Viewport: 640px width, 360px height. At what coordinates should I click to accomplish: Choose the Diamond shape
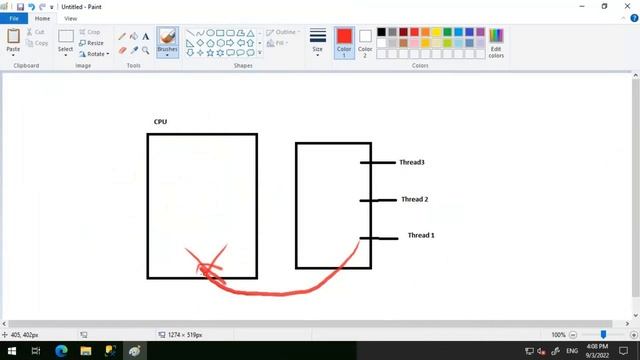(x=200, y=43)
